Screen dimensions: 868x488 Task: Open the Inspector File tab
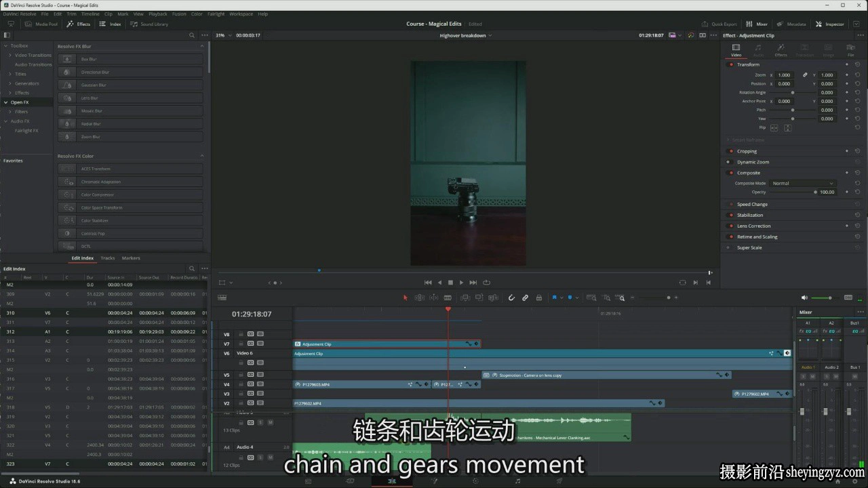click(850, 49)
